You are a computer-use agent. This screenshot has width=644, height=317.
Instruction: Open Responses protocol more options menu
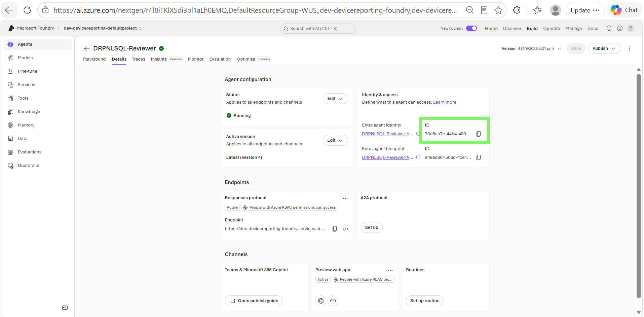(345, 199)
